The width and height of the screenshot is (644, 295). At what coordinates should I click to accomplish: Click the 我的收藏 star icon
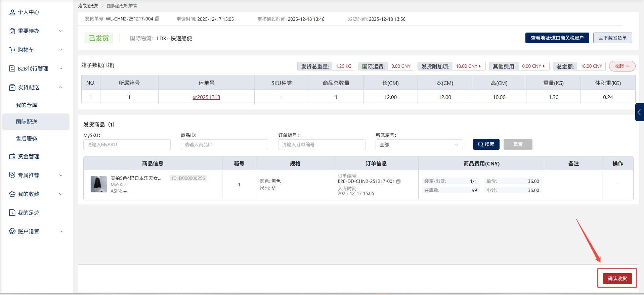pyautogui.click(x=12, y=194)
